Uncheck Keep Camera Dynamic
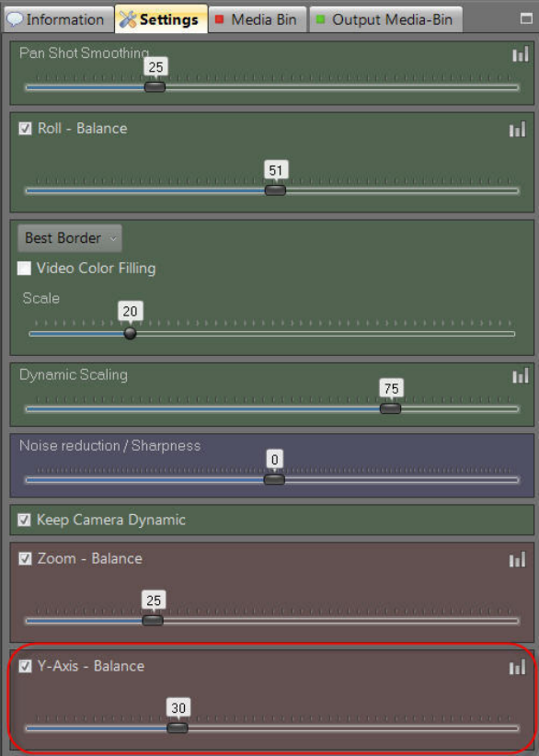539x756 pixels. (24, 520)
